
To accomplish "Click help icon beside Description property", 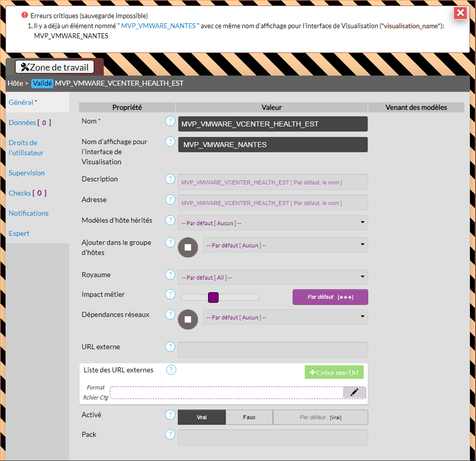I will click(x=170, y=179).
